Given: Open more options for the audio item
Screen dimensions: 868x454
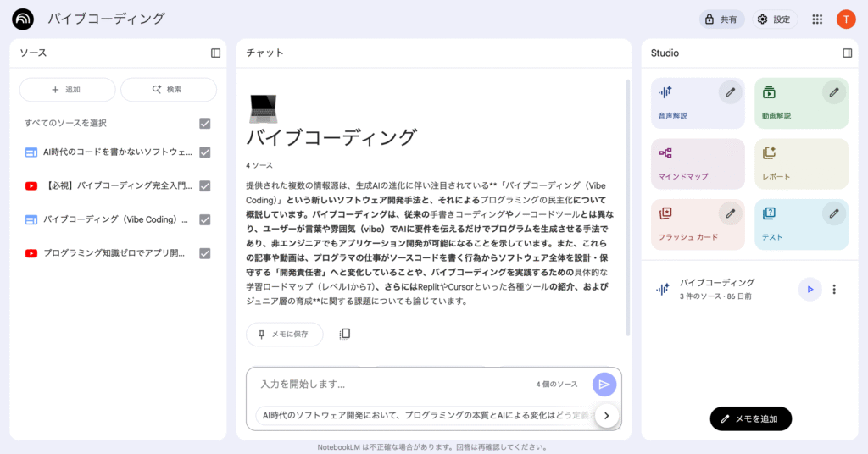Looking at the screenshot, I should pos(834,289).
